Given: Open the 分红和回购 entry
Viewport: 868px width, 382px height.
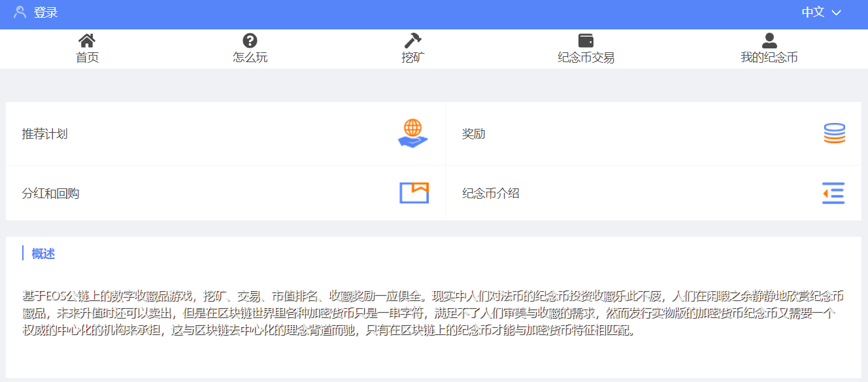Looking at the screenshot, I should [x=225, y=193].
